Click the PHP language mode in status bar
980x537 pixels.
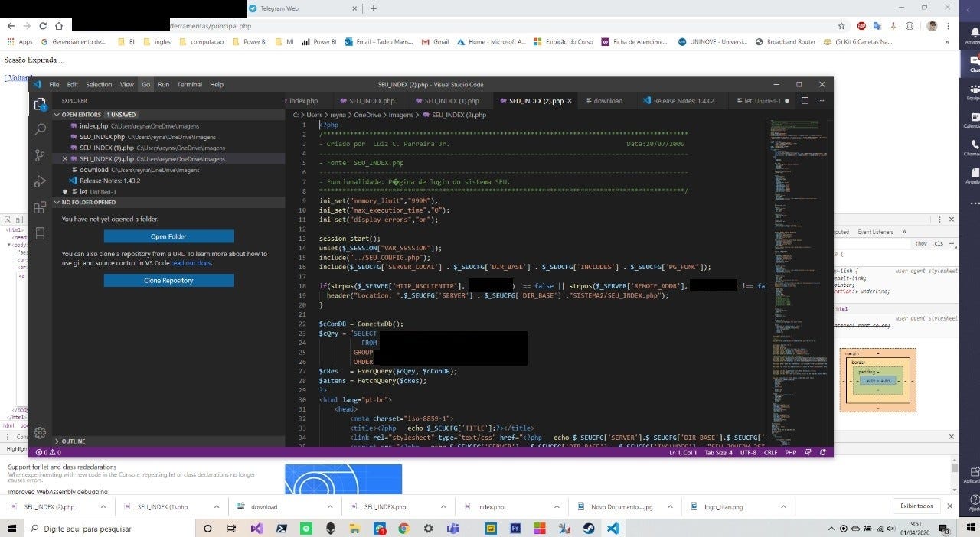[791, 452]
